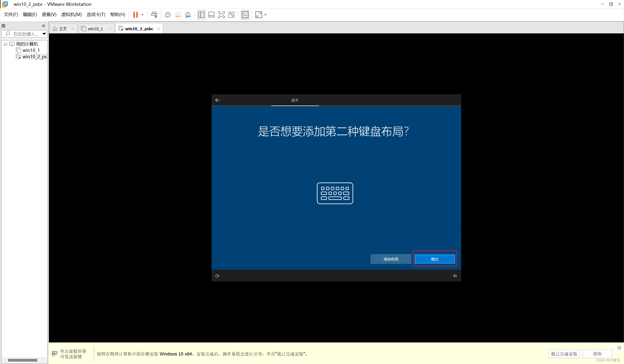Open the 虚拟机(M) menu
The image size is (624, 364).
[x=72, y=14]
